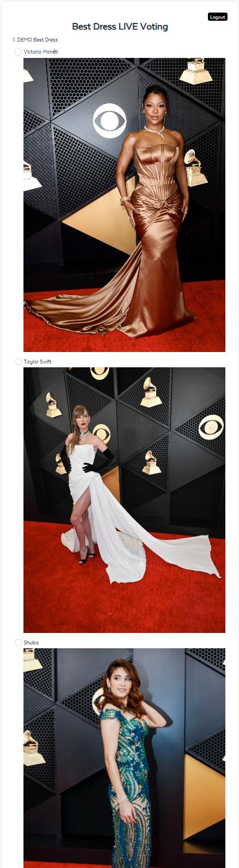Click the Best Dress LIVE Voting heading
This screenshot has height=868, width=239.
coord(120,26)
